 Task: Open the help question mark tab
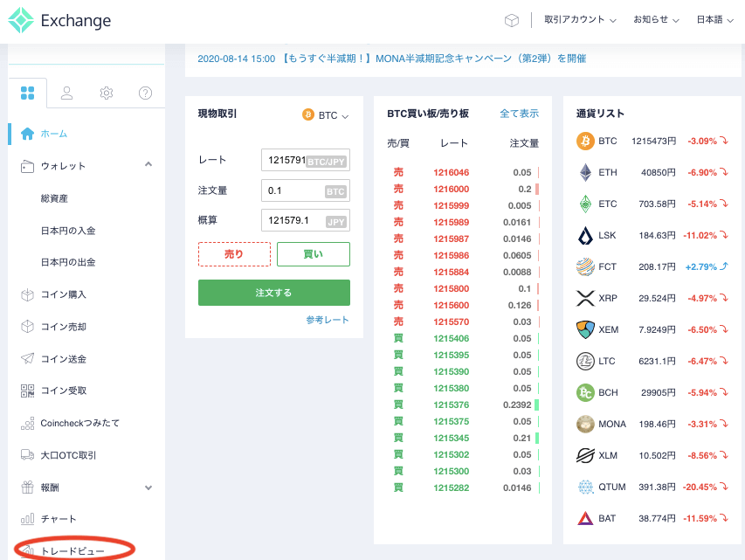tap(145, 93)
